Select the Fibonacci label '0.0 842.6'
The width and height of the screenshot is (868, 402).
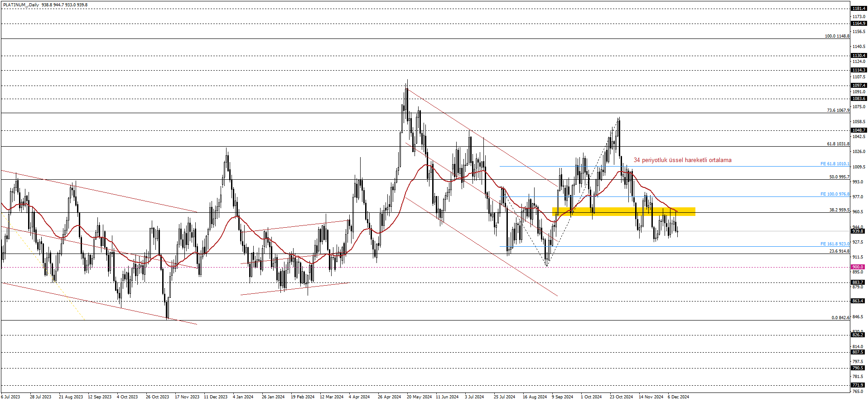coord(840,318)
